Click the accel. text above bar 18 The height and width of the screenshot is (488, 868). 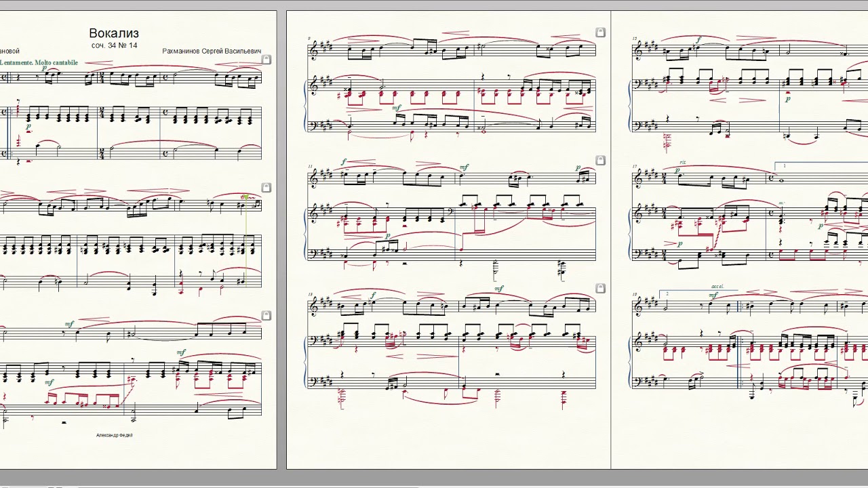point(718,287)
